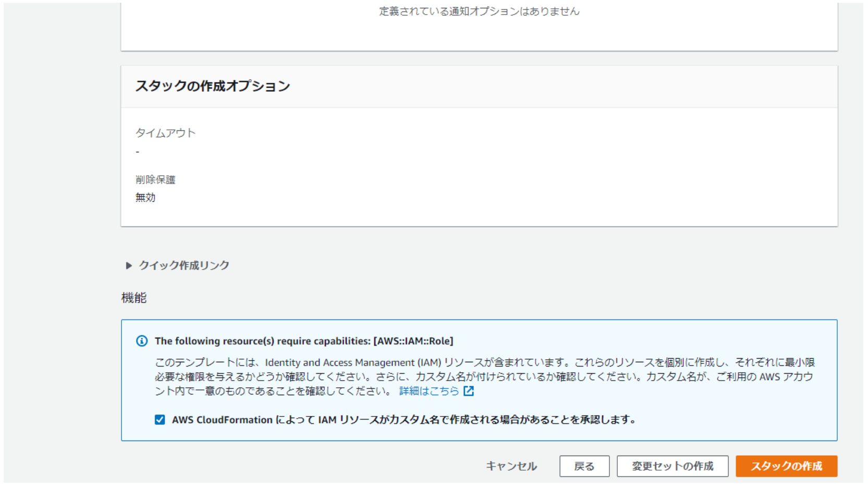Click the 無効 value under 削除保護
This screenshot has width=868, height=490.
coord(145,198)
